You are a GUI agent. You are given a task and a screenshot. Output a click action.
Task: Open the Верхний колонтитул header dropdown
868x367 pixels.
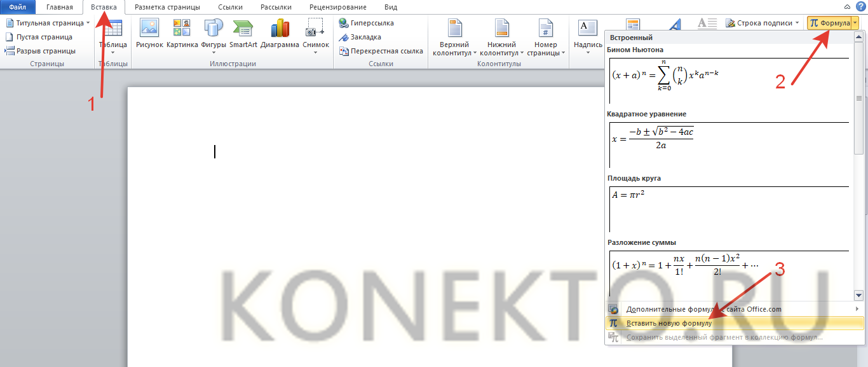(x=454, y=37)
